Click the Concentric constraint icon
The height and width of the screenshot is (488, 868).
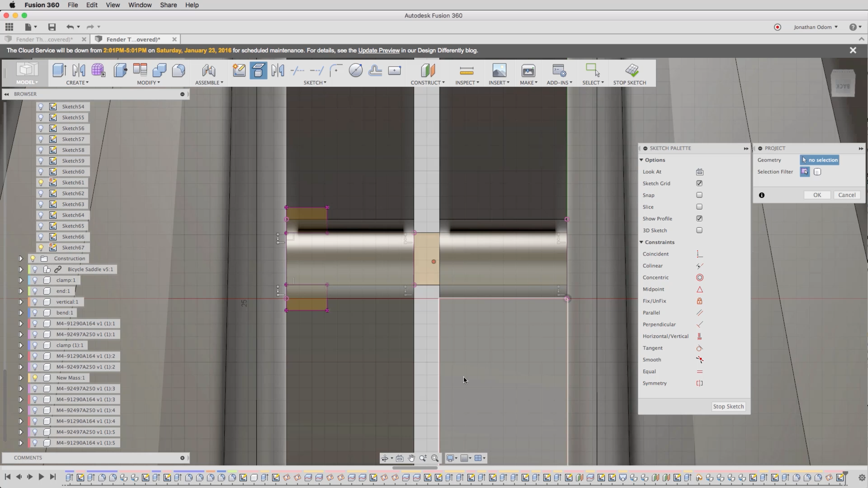699,278
